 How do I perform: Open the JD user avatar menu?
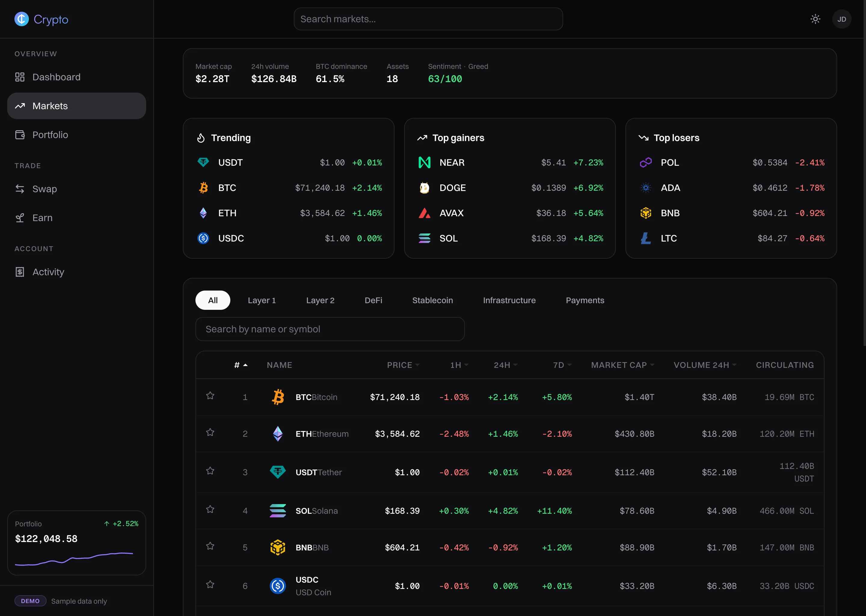click(842, 19)
